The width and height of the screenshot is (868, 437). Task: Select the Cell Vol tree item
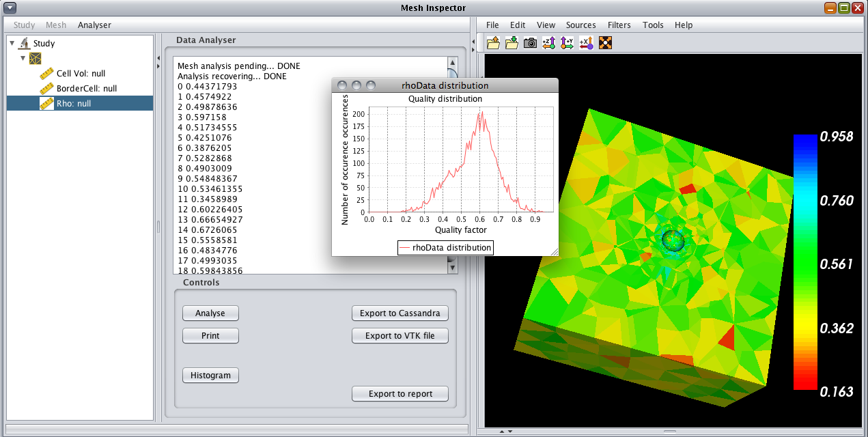coord(81,74)
